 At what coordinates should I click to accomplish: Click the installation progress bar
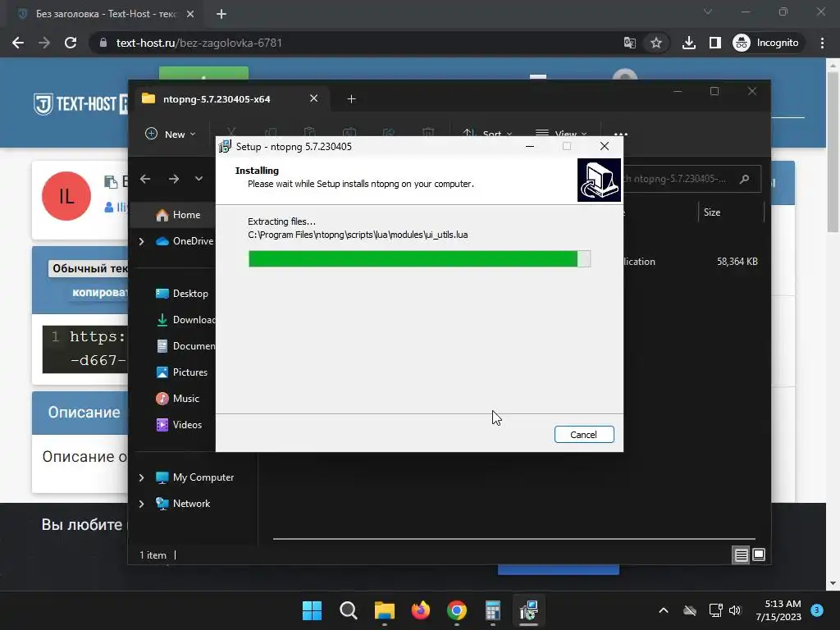click(x=419, y=258)
